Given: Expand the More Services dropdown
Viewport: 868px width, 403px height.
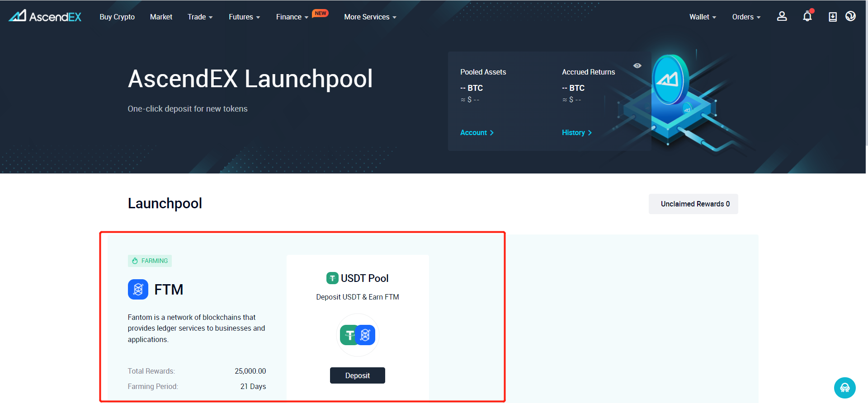Looking at the screenshot, I should (370, 17).
